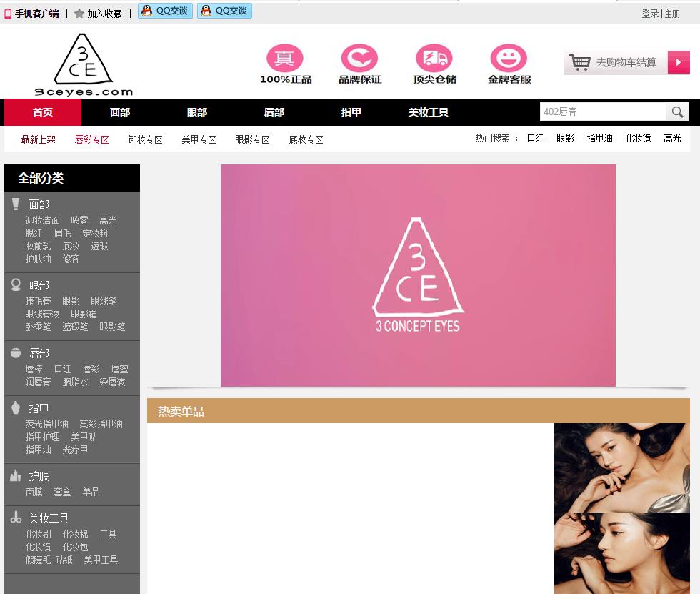Click the 热卖单品 section header
Viewport: 700px width, 594px height.
(419, 411)
